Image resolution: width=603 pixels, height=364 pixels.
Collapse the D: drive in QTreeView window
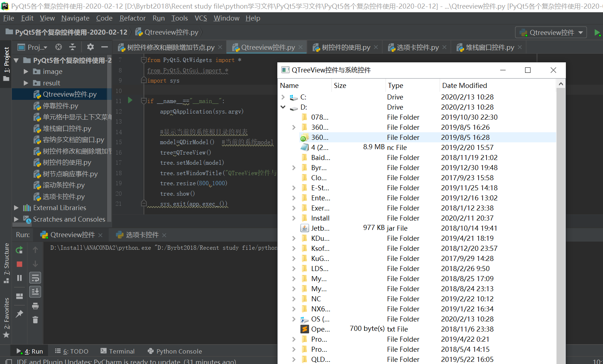click(283, 107)
